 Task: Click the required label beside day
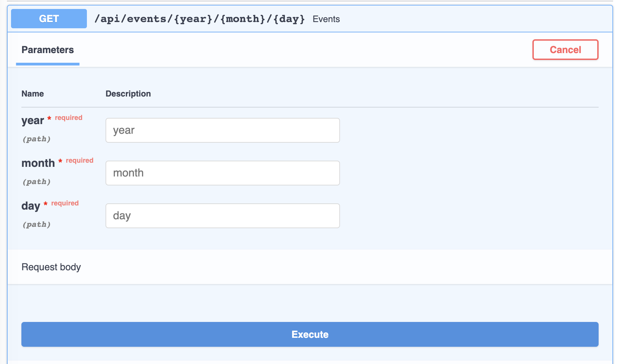pos(65,203)
